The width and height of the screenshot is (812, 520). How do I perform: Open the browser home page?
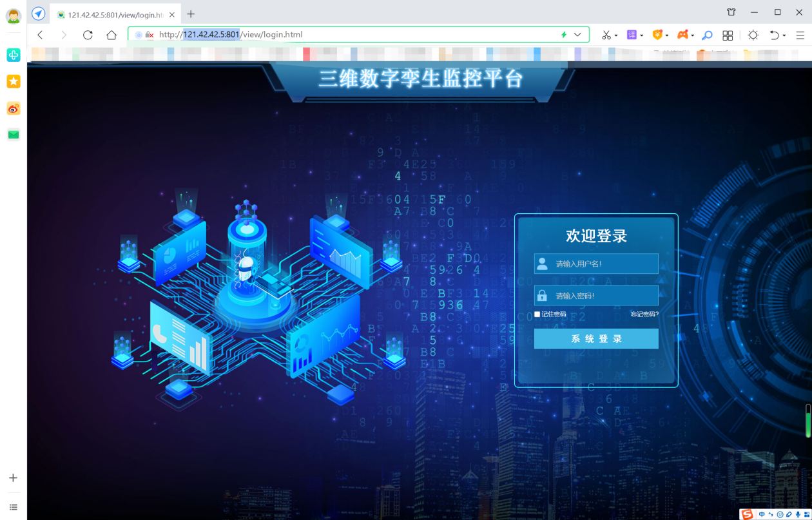coord(111,35)
